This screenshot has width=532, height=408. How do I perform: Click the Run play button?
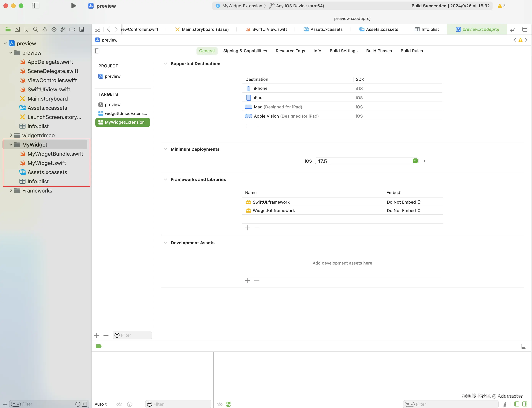click(x=74, y=6)
